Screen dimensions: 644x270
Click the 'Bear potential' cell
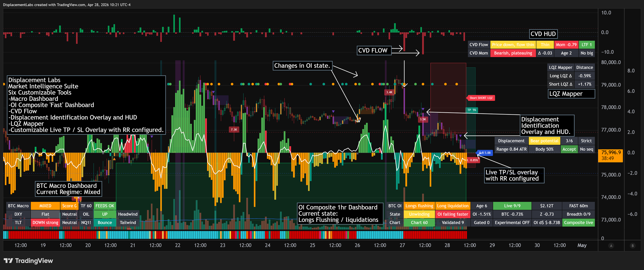(544, 141)
